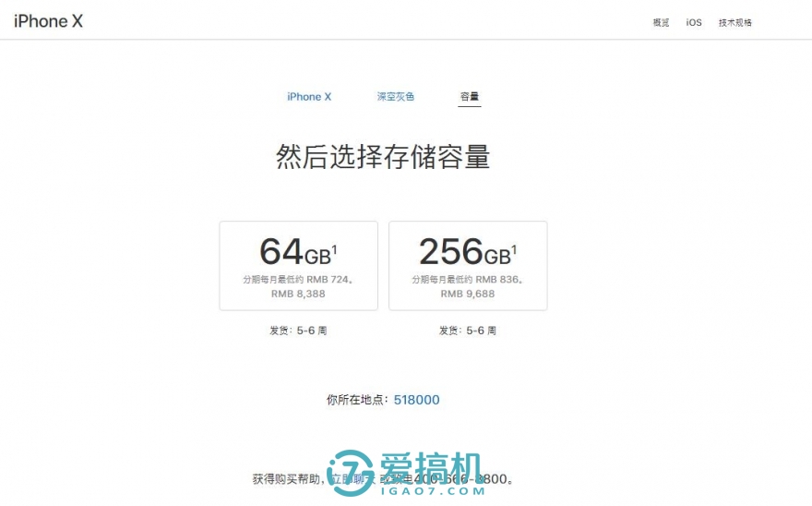Click the 发货: 5-6 周 text under 256GB
Viewport: 812px width, 506px height.
(x=468, y=331)
